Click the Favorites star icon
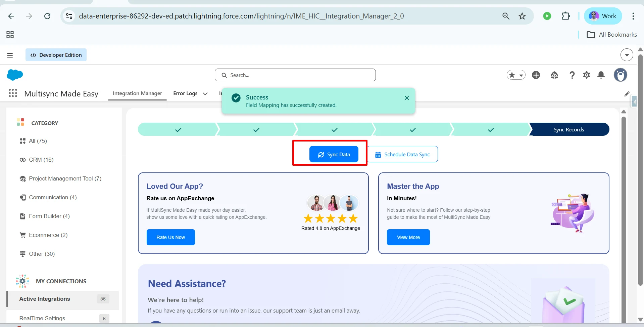The width and height of the screenshot is (644, 327). point(512,75)
